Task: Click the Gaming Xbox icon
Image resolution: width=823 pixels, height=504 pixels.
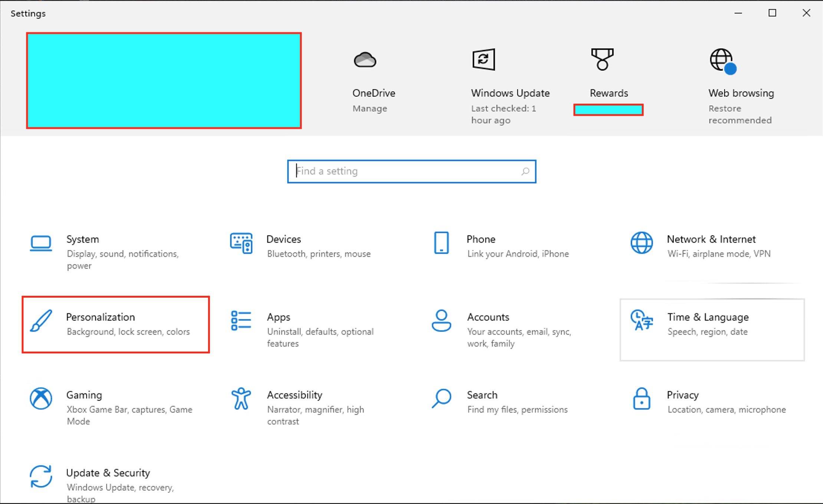Action: (41, 399)
